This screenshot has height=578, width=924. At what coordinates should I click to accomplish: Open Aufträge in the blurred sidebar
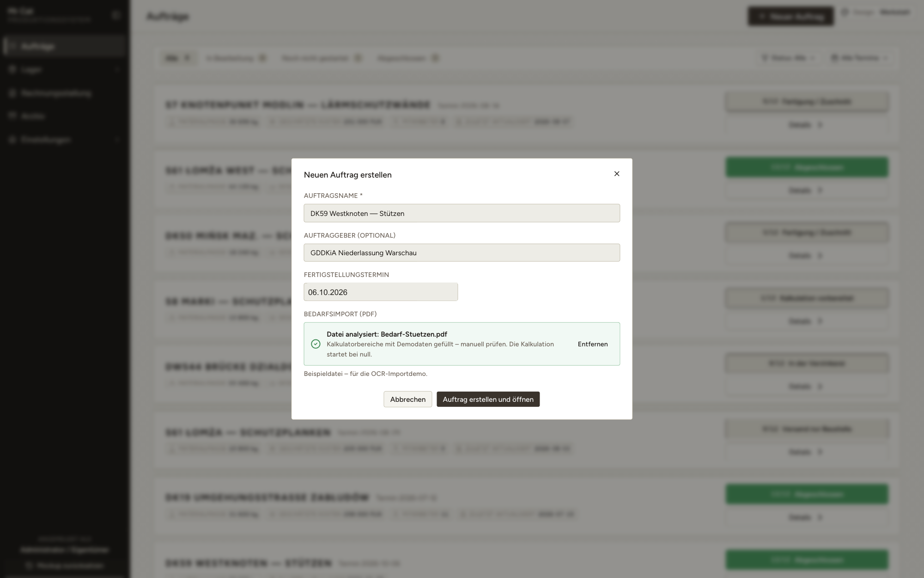coord(65,46)
